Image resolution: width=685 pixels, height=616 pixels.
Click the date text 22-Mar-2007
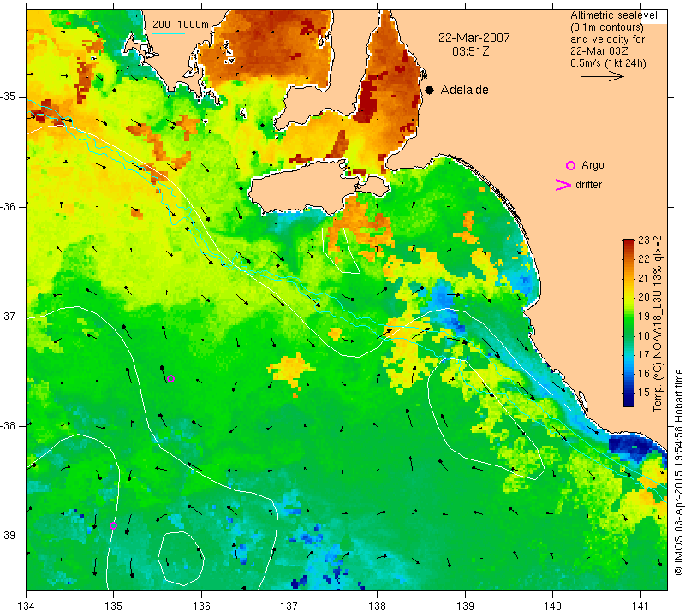coord(474,38)
